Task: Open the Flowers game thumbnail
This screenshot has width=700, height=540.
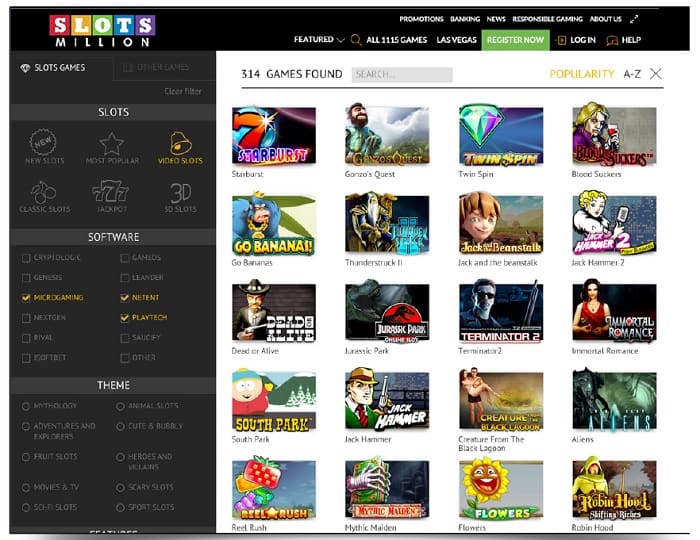Action: pos(501,489)
